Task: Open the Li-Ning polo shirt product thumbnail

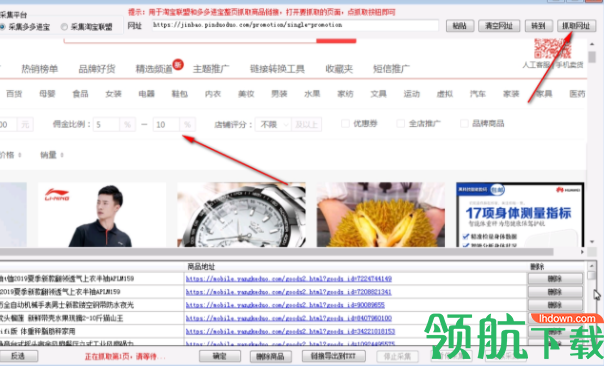Action: [102, 215]
